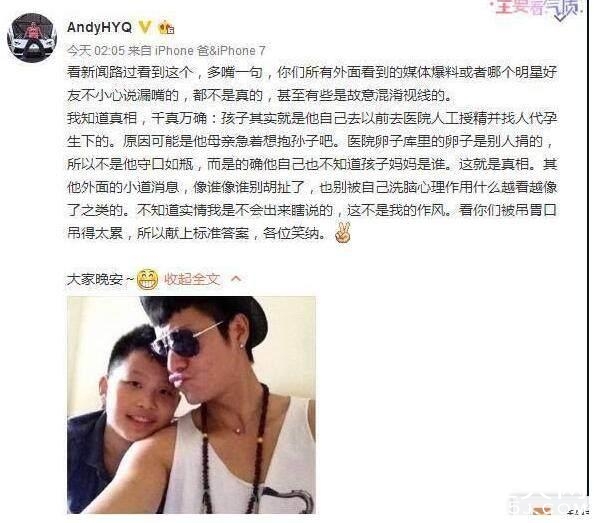Click the membership badge icon after username

[166, 28]
